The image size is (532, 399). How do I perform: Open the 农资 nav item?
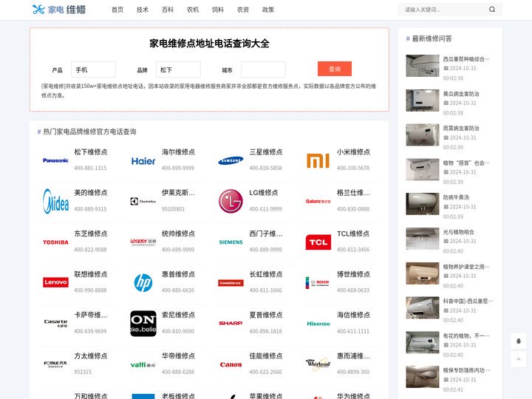[243, 10]
